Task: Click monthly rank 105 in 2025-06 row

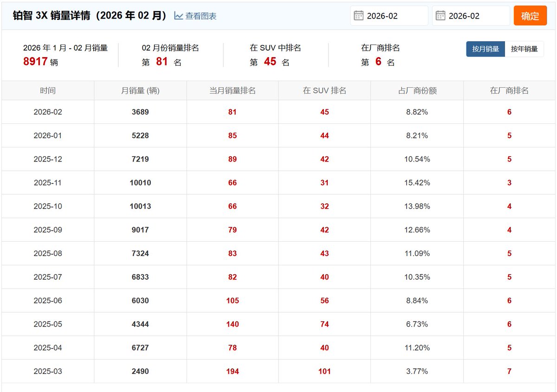Action: pos(233,301)
